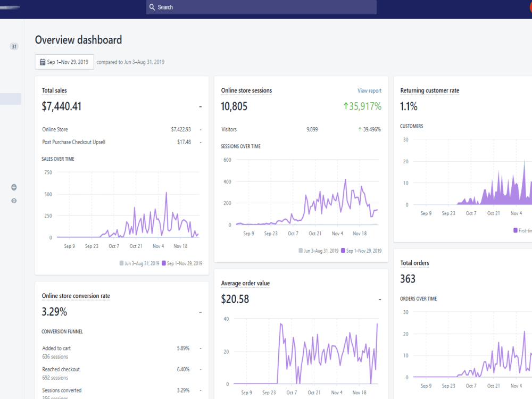The width and height of the screenshot is (532, 399).
Task: Click the eye circle icon in sidebar
Action: [14, 201]
